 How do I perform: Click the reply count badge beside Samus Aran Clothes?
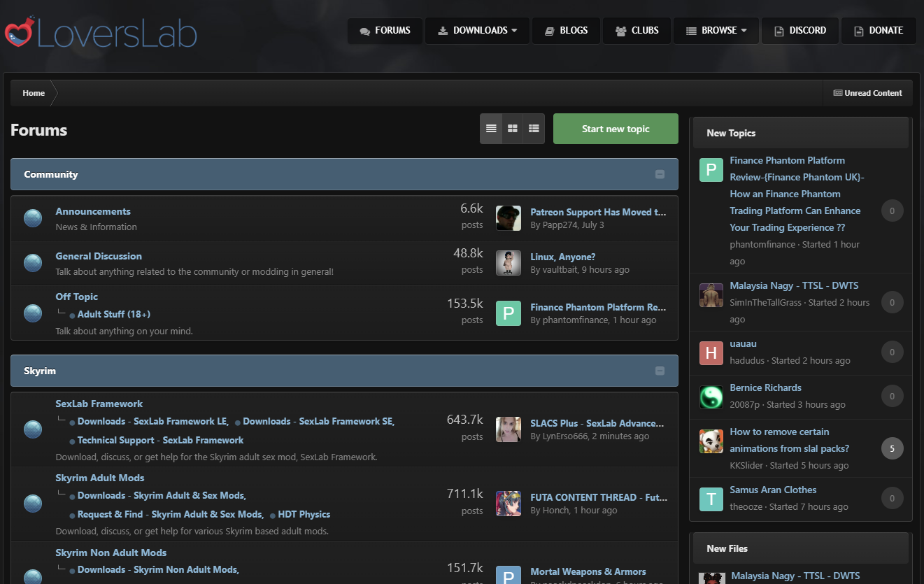(x=892, y=499)
